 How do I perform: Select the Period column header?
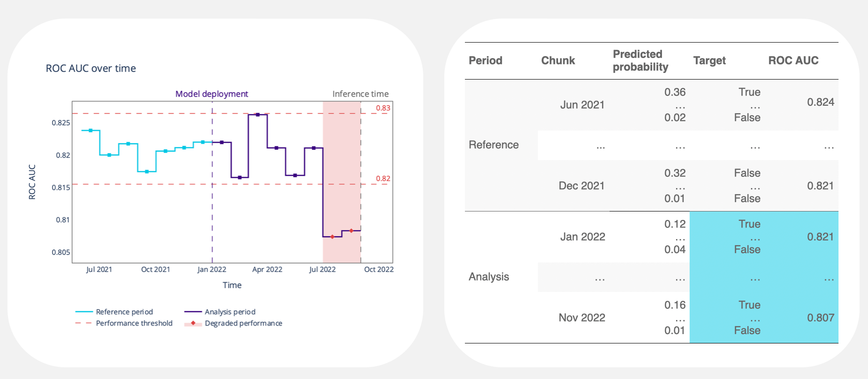tap(485, 60)
